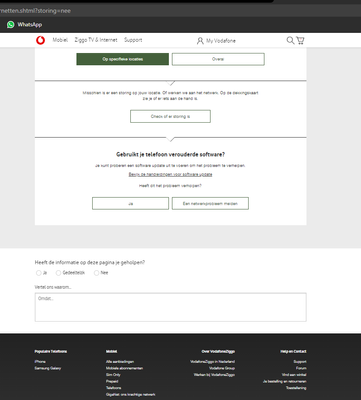Open the WhatsApp bookmark

pyautogui.click(x=25, y=24)
